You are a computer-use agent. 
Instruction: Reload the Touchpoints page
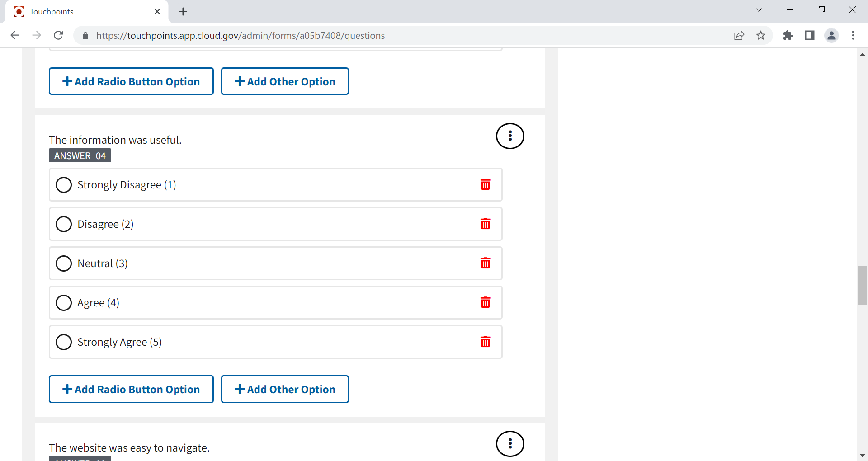(58, 35)
